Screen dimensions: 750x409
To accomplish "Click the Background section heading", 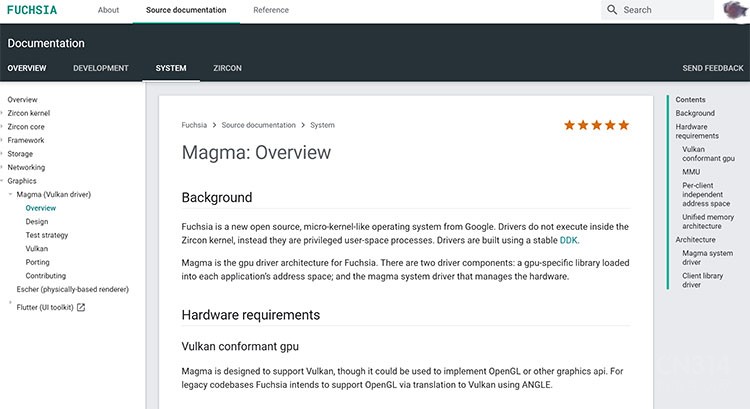I will coord(217,198).
